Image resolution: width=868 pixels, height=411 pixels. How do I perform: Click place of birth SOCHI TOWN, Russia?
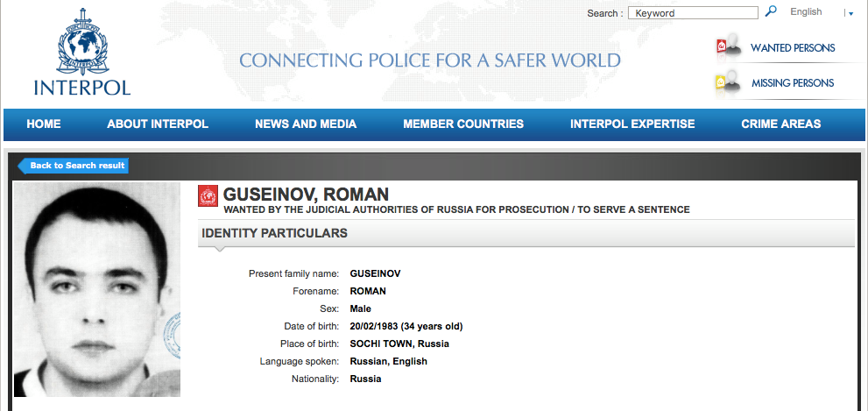pyautogui.click(x=399, y=344)
